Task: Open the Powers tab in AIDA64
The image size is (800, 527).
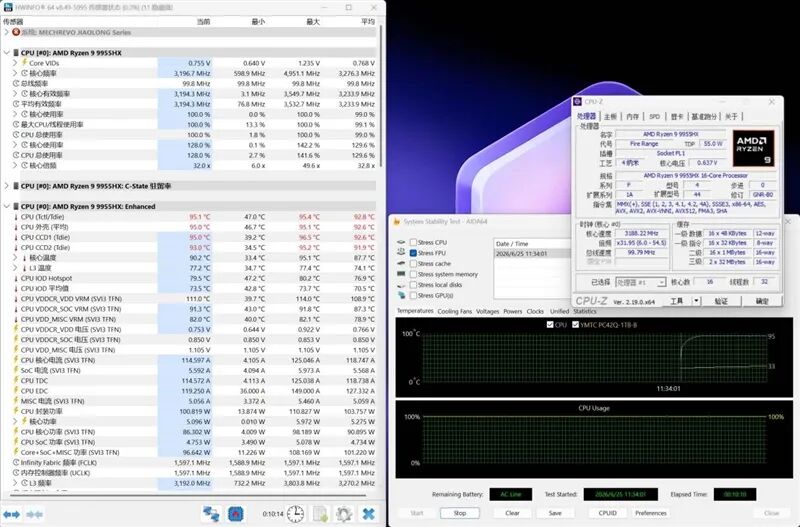Action: (513, 311)
